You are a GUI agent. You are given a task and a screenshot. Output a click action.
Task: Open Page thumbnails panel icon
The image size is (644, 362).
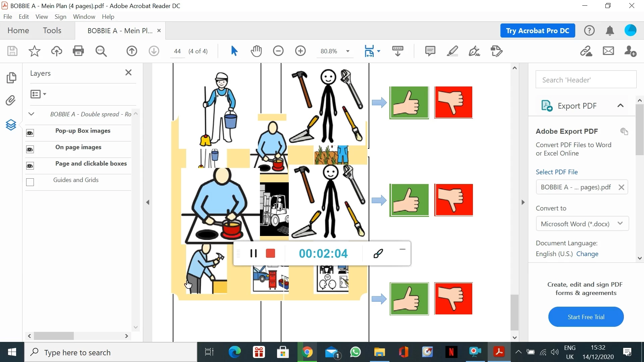click(x=11, y=78)
